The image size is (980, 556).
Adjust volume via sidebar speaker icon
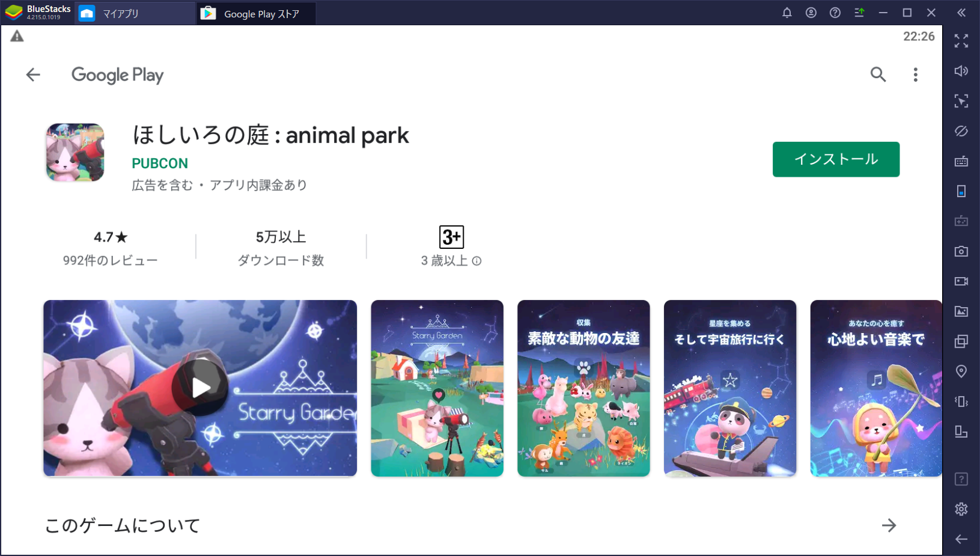click(x=961, y=71)
